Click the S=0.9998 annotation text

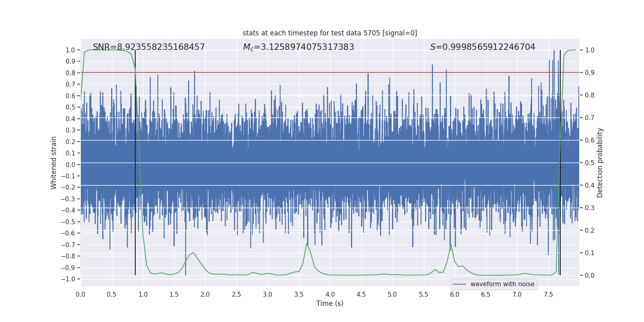click(482, 47)
